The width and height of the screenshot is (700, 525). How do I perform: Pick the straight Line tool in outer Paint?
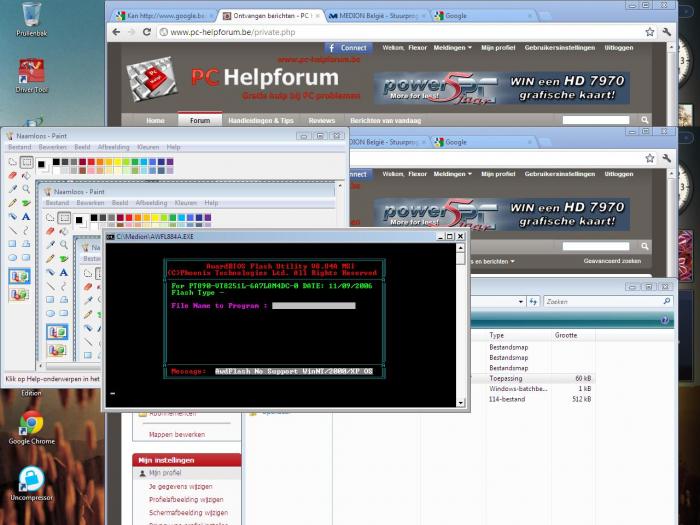pos(12,230)
